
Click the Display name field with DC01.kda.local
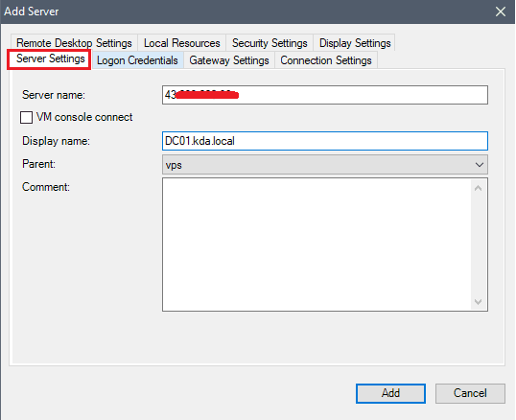(325, 141)
